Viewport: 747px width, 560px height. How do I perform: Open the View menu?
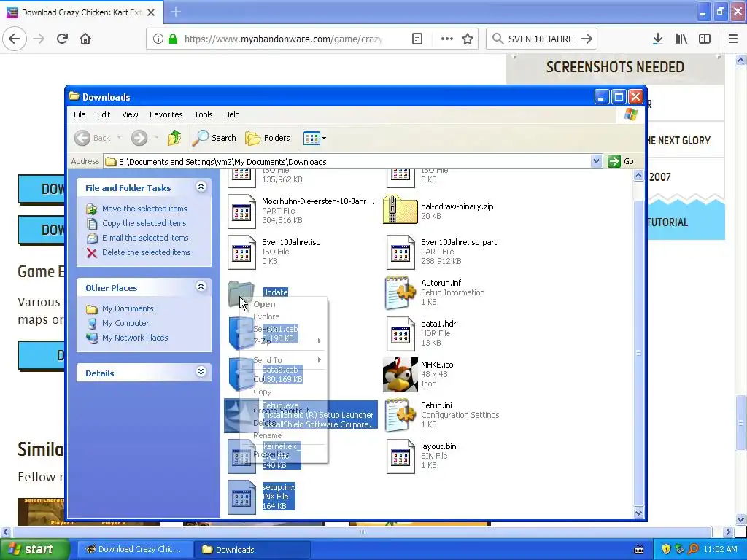[x=130, y=114]
